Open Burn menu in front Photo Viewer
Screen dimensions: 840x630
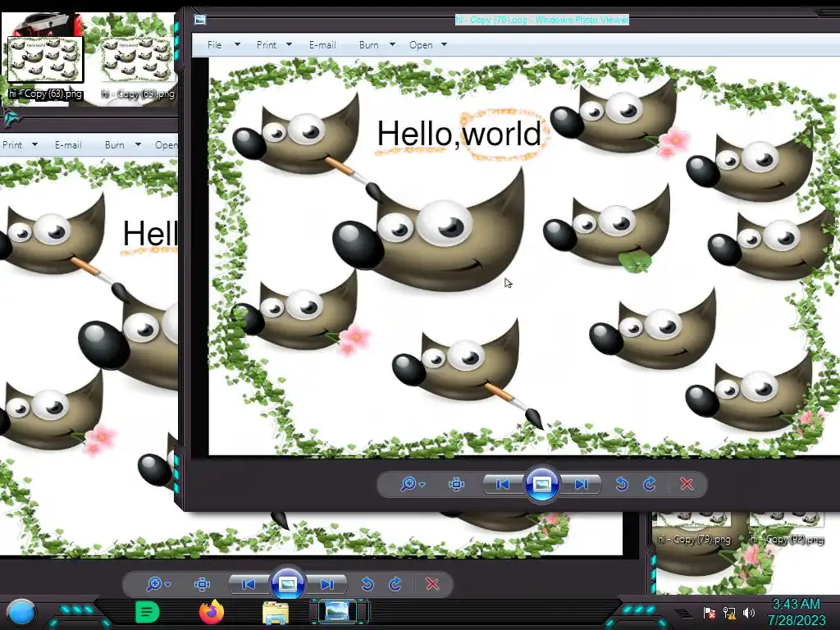(368, 45)
